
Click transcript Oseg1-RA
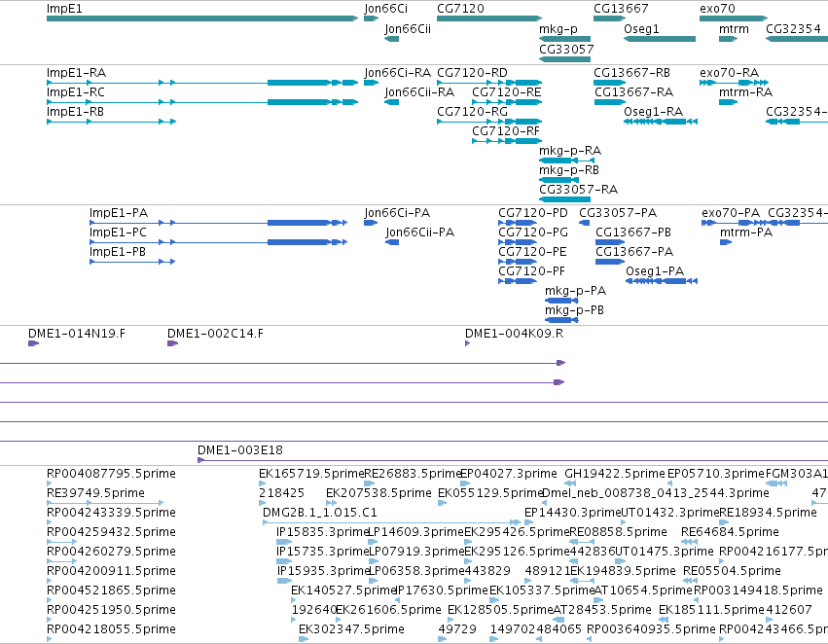(x=661, y=122)
